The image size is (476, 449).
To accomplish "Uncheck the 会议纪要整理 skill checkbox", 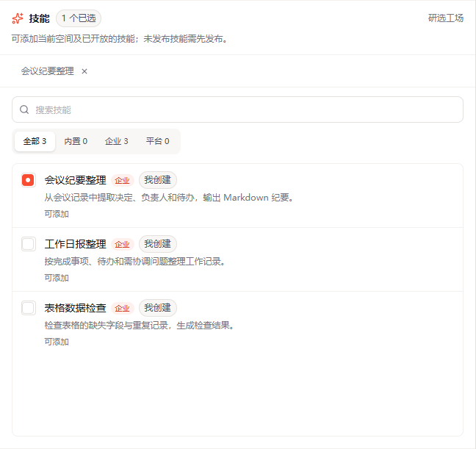I will 28,180.
